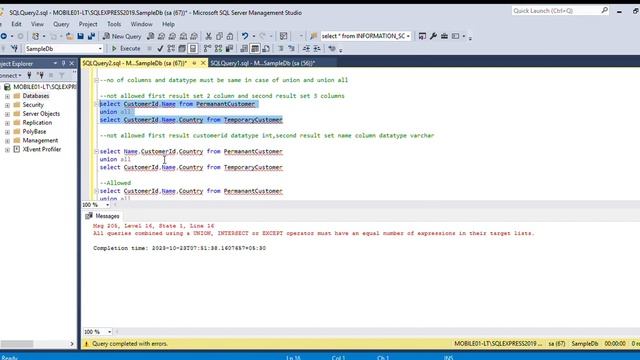Click Display Estimated Execution Plan icon
Screen dimensions: 640x360
click(171, 49)
